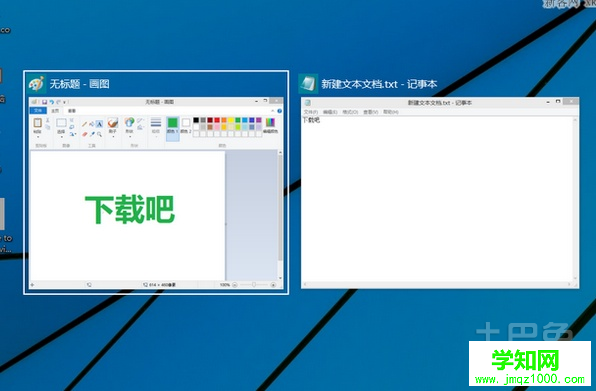The width and height of the screenshot is (596, 391).
Task: Click the zoom slider handle in Paint status bar
Action: point(254,285)
